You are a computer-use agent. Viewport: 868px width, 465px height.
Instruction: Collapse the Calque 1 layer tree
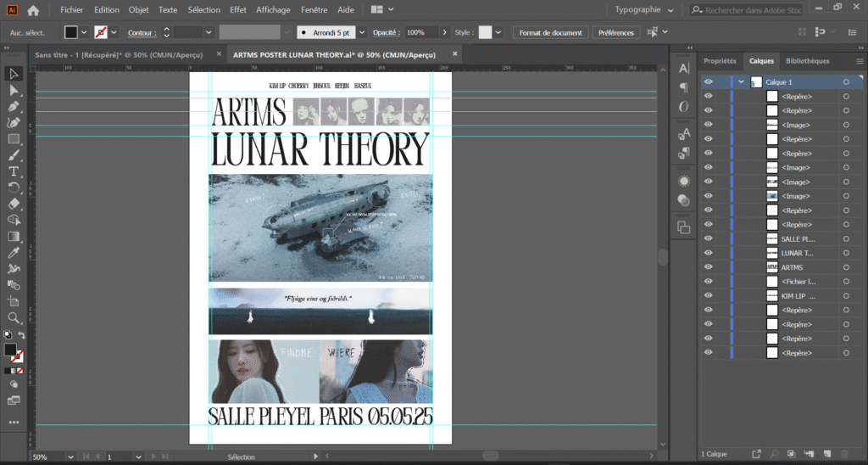point(742,82)
